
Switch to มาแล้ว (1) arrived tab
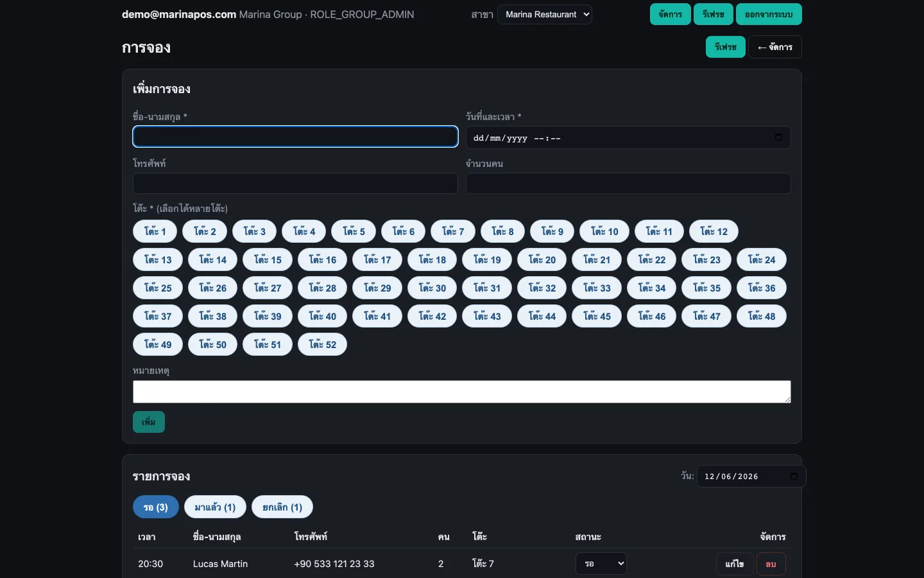215,507
